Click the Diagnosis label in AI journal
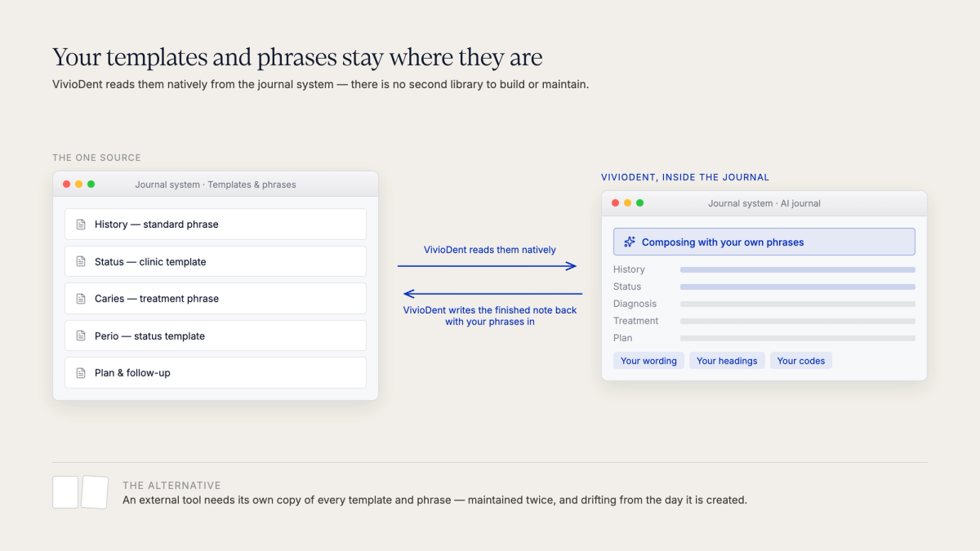 click(635, 304)
